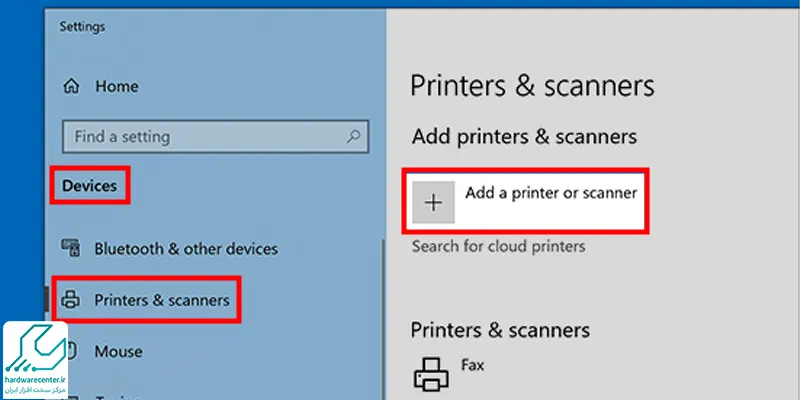Click the plus icon to add printer
The image size is (800, 400).
coord(433,203)
